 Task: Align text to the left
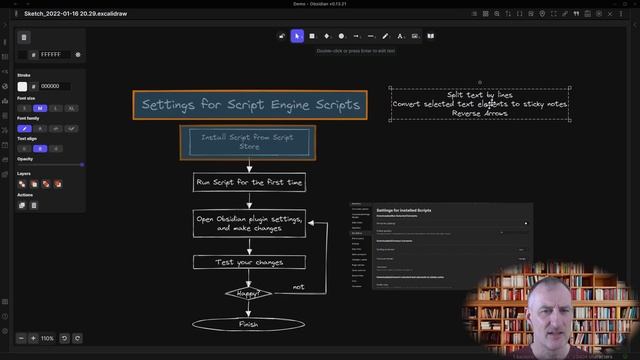click(x=24, y=149)
